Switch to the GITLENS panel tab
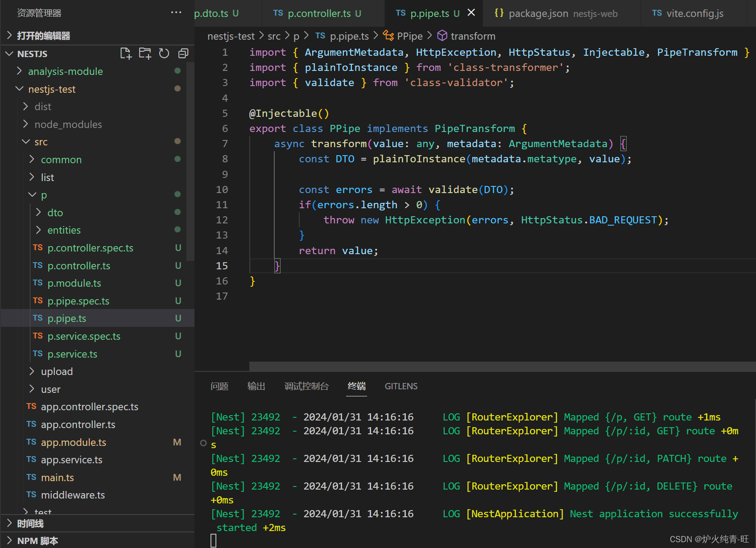 [x=401, y=386]
